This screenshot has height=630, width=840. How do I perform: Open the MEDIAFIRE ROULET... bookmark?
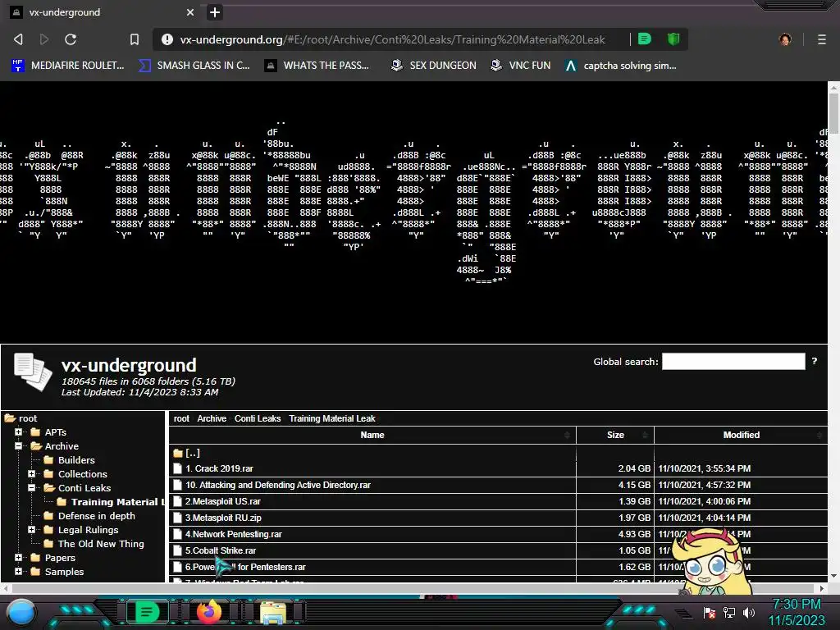coord(67,66)
